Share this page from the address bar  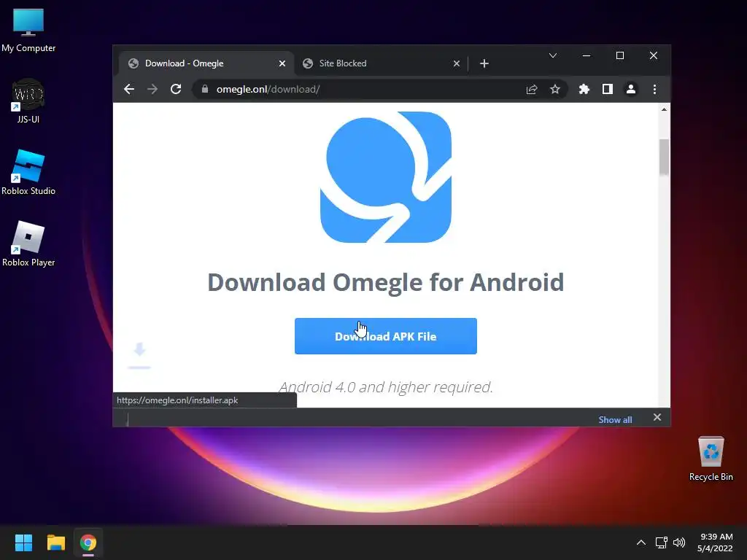point(532,89)
